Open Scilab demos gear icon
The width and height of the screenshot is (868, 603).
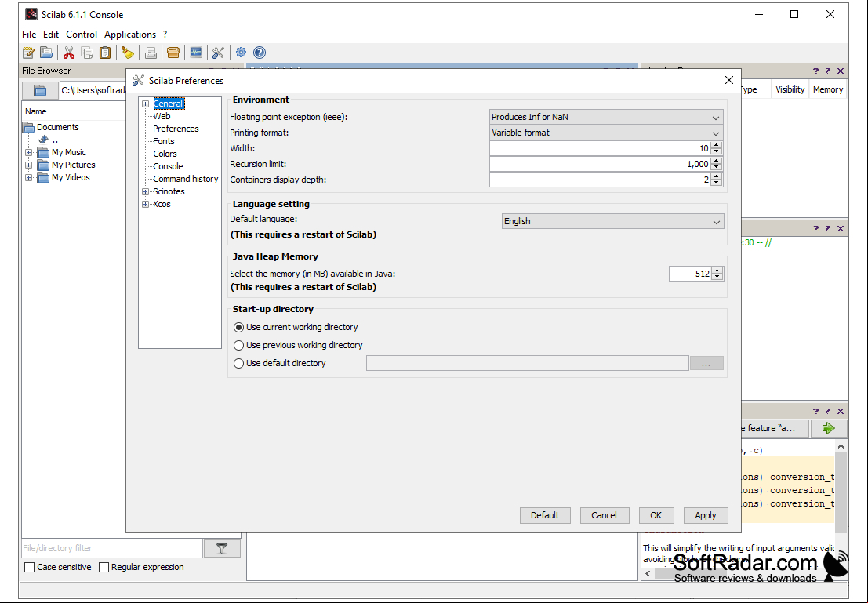tap(241, 53)
